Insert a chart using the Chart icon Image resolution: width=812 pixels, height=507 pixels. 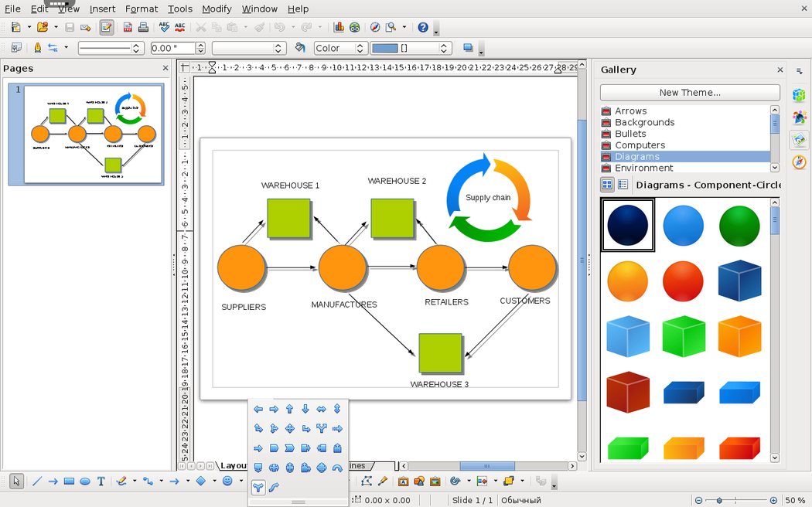tap(339, 27)
